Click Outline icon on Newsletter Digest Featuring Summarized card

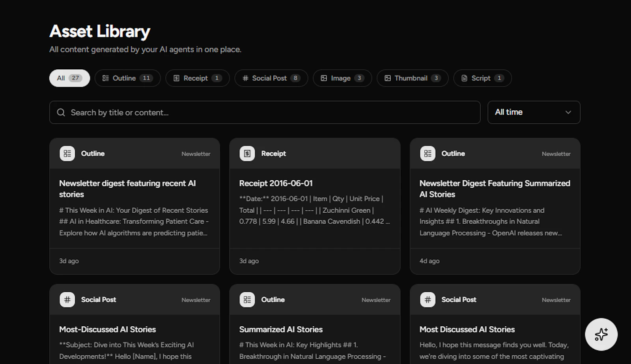click(428, 153)
